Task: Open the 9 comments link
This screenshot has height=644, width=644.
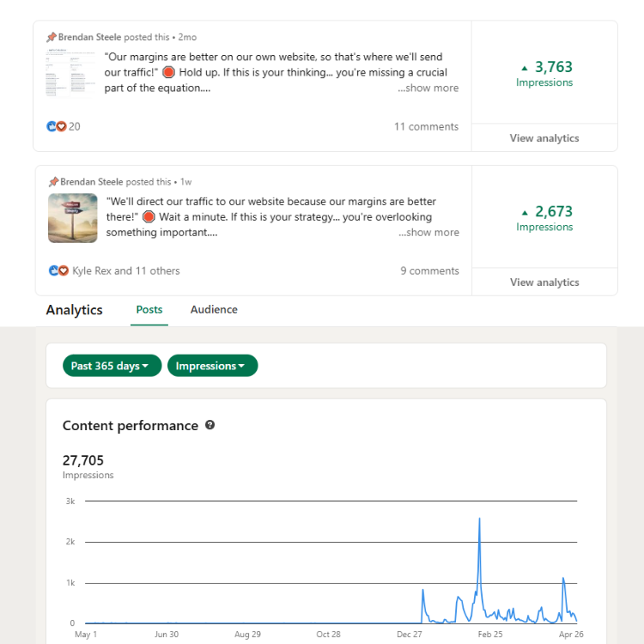Action: (429, 270)
